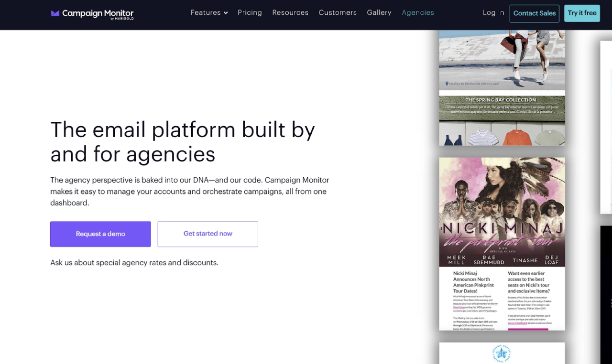Open the partially visible white email at far right
Screen dimensions: 612x364
(605, 127)
